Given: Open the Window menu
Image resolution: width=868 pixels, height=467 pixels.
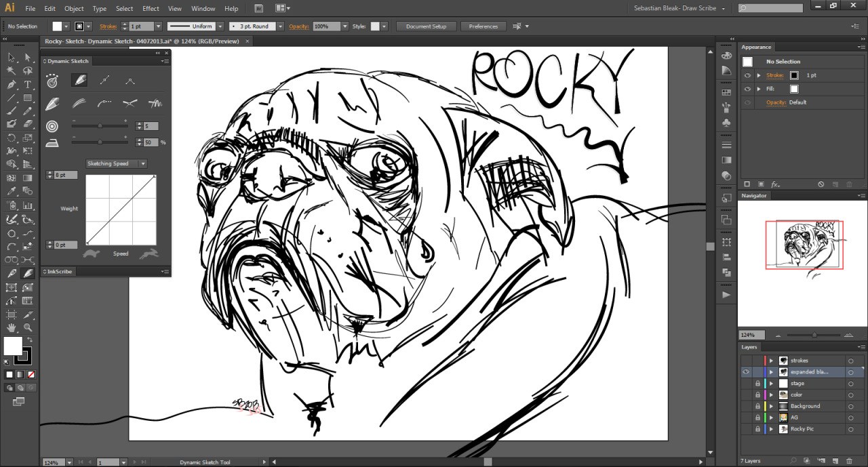Looking at the screenshot, I should pyautogui.click(x=203, y=9).
